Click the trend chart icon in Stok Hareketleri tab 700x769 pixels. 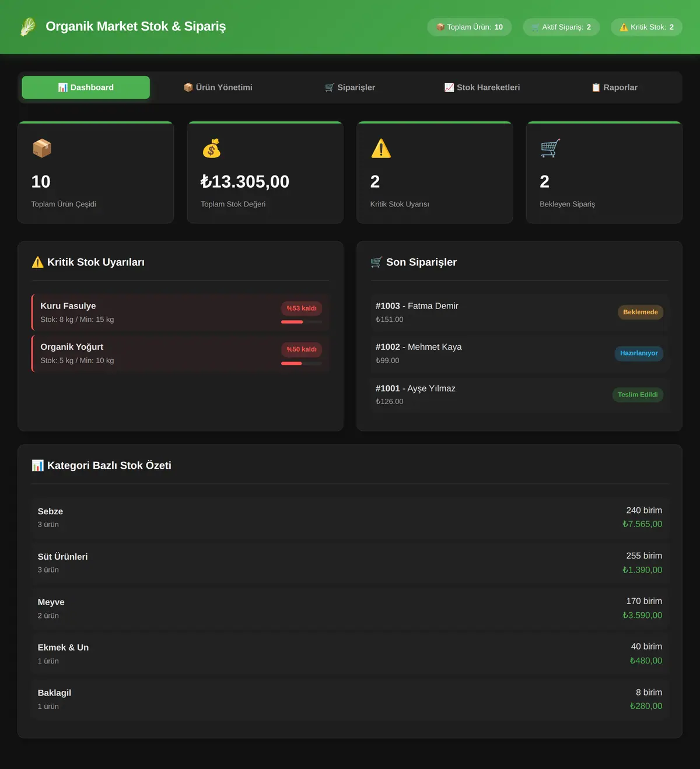point(449,87)
